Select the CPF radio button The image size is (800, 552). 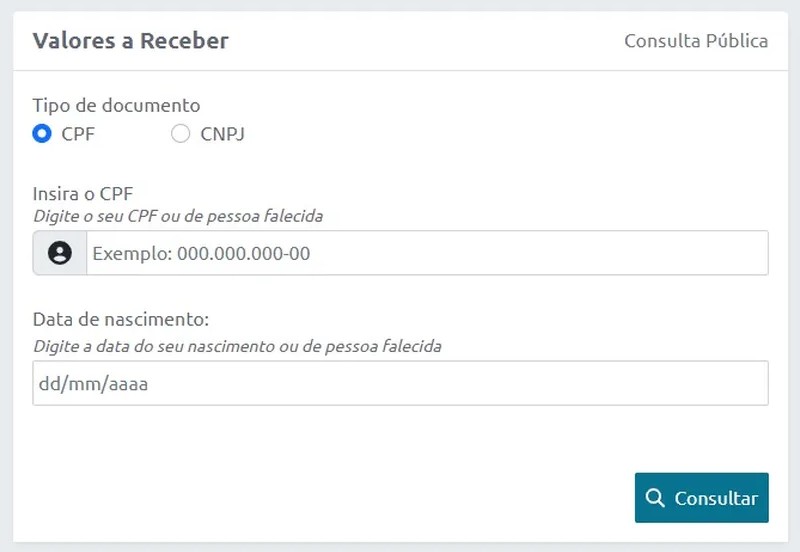42,134
